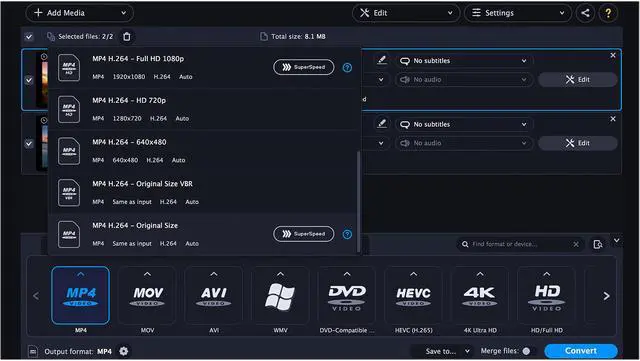The image size is (640, 361).
Task: Select the DVD-Compatible video format icon
Action: coord(347,295)
